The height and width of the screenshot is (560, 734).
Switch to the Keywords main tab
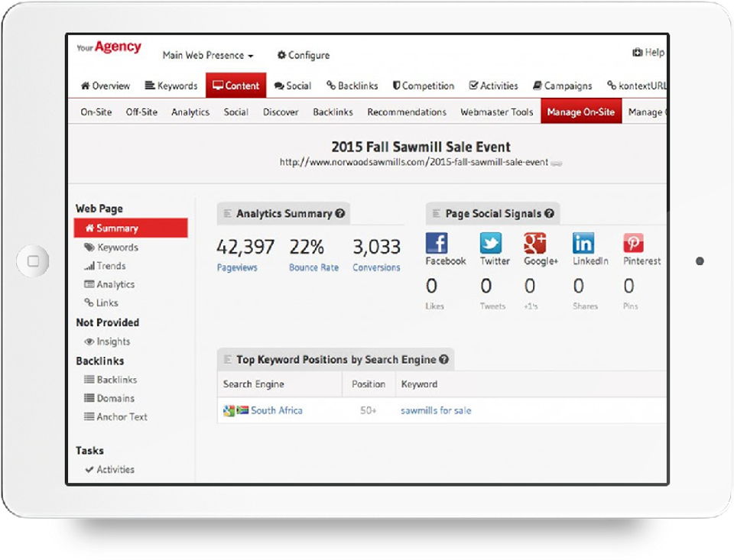(171, 86)
